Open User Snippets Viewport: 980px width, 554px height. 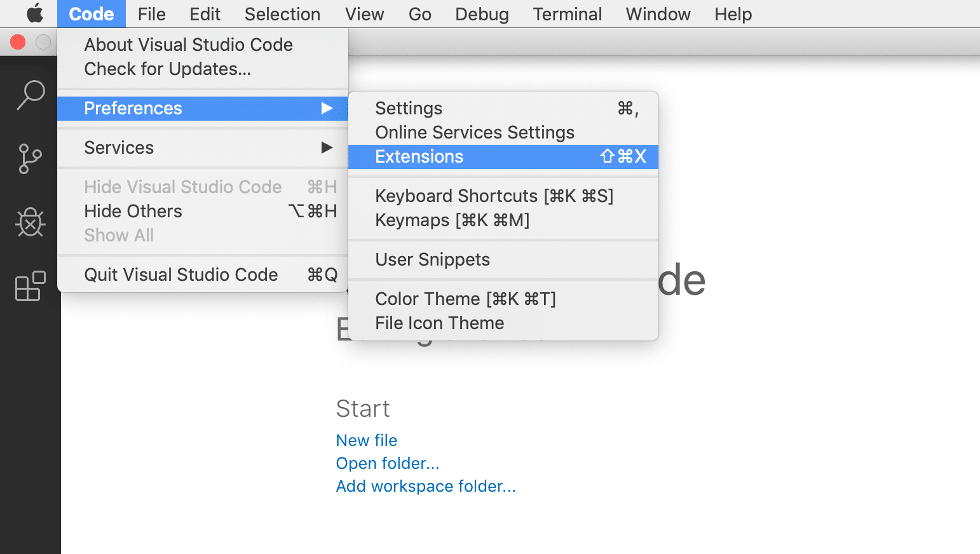503,259
